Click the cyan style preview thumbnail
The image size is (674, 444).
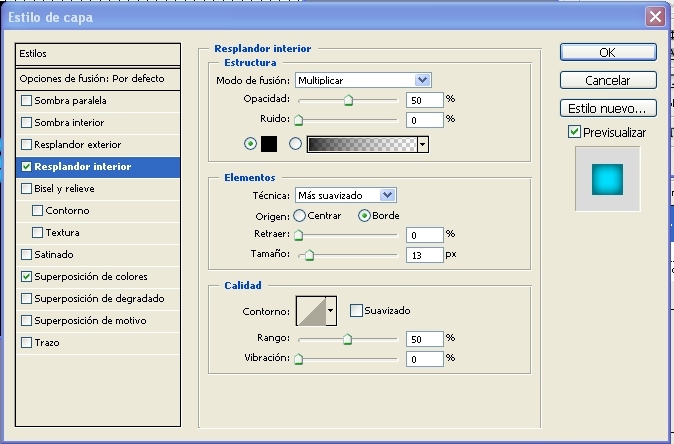(x=607, y=179)
